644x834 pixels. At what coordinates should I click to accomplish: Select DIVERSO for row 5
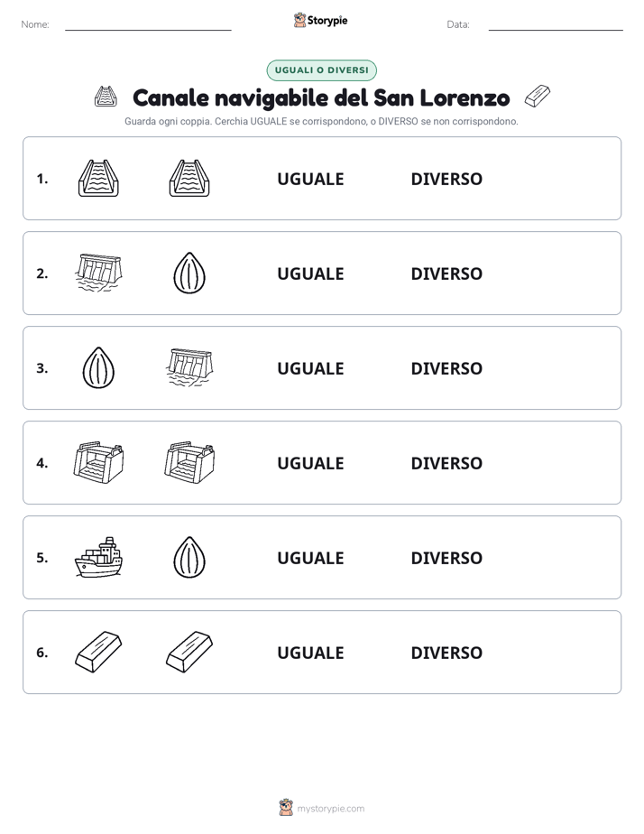pyautogui.click(x=446, y=558)
